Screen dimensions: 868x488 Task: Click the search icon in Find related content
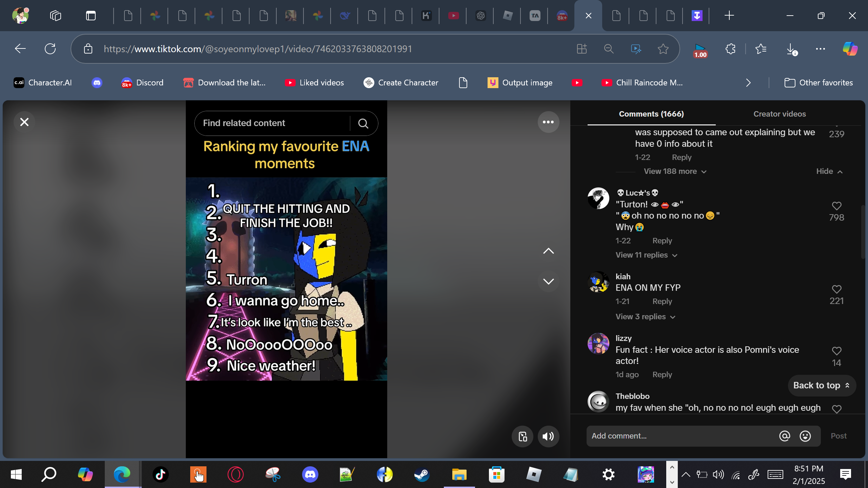(x=363, y=123)
